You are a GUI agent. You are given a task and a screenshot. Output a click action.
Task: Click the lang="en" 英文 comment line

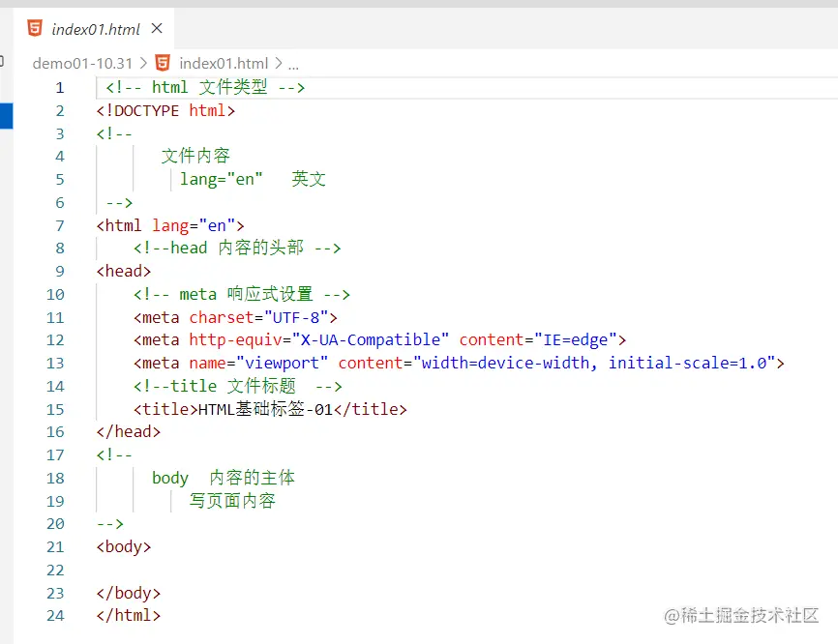pos(253,180)
